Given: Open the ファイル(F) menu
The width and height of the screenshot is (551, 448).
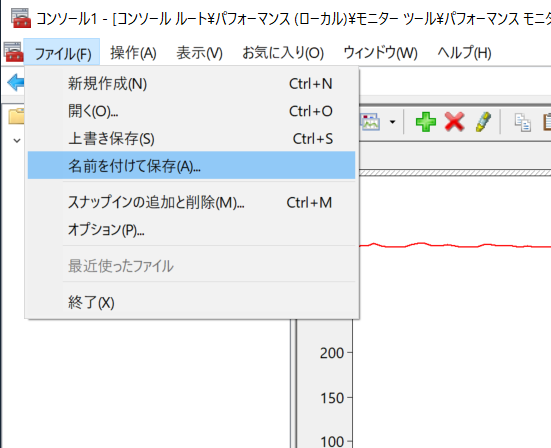Looking at the screenshot, I should [x=62, y=53].
